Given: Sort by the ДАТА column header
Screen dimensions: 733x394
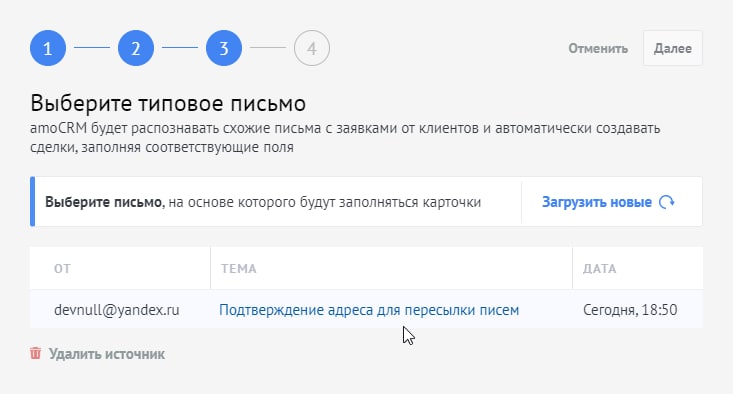Looking at the screenshot, I should click(x=599, y=269).
